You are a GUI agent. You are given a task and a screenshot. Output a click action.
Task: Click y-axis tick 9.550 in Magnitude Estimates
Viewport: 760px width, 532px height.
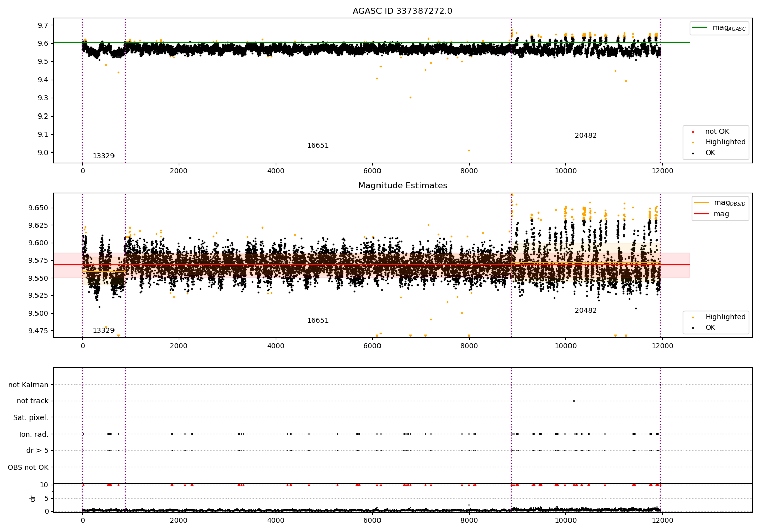(x=39, y=278)
